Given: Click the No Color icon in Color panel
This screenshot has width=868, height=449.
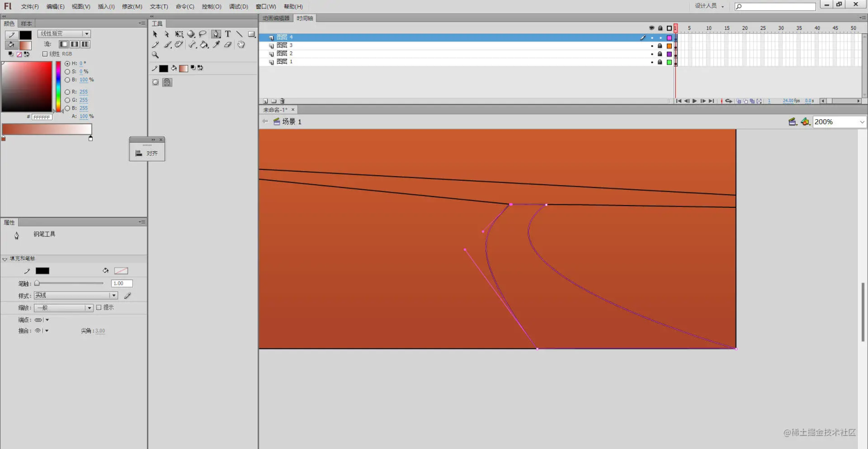Looking at the screenshot, I should coord(19,54).
